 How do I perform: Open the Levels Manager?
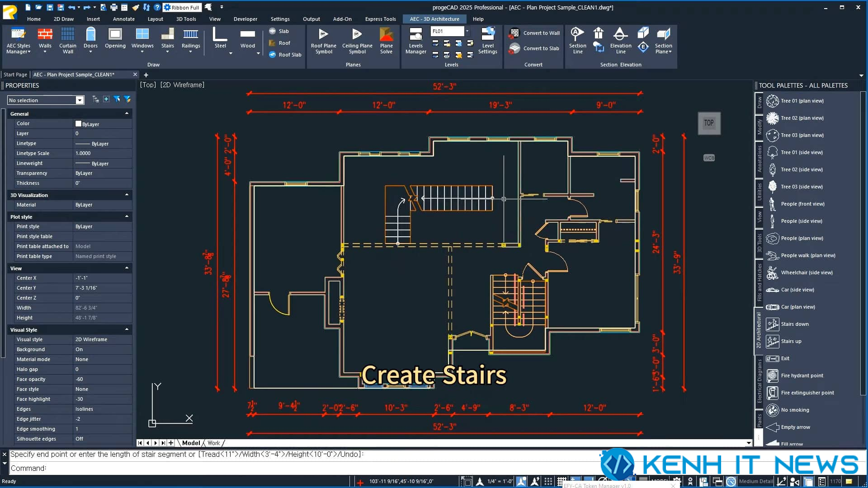click(415, 41)
